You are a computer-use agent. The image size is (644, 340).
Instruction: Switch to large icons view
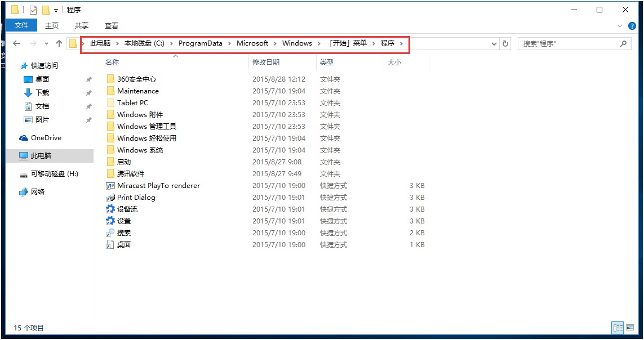(x=631, y=328)
